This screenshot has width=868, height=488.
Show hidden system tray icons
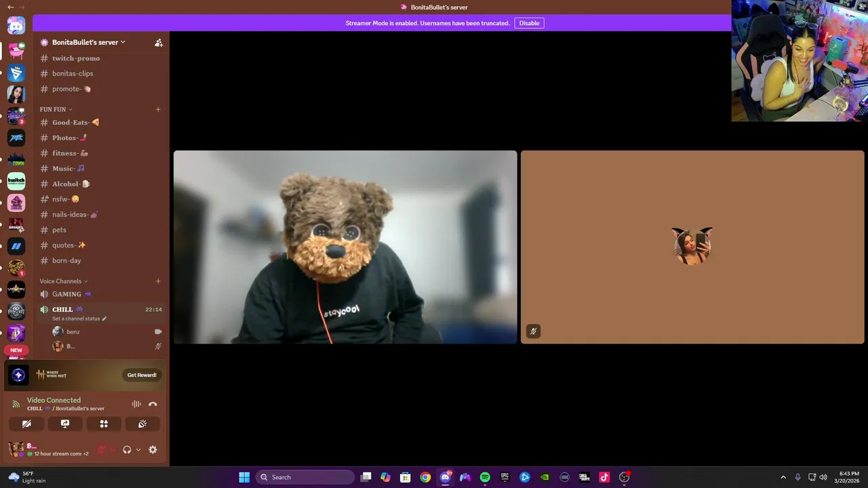tap(783, 477)
